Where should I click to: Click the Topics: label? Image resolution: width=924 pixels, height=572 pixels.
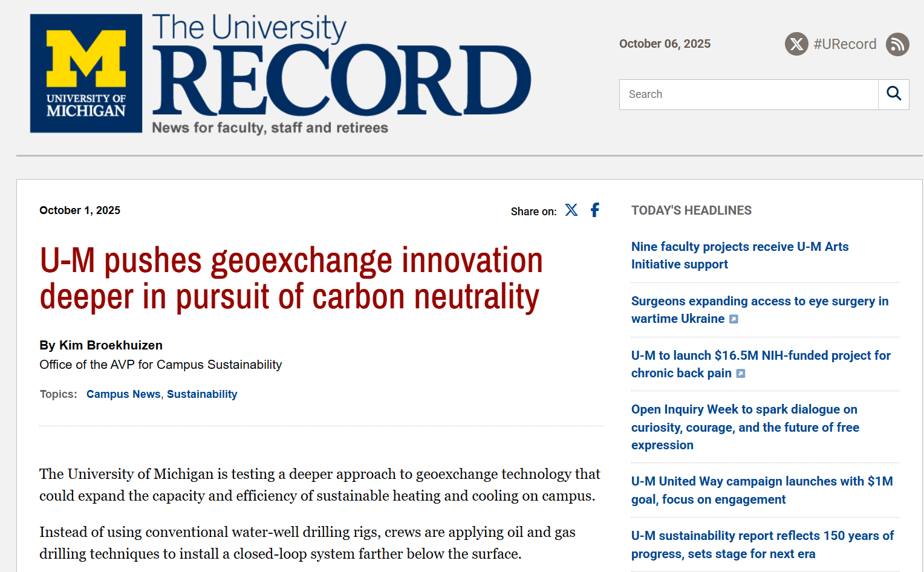tap(58, 394)
